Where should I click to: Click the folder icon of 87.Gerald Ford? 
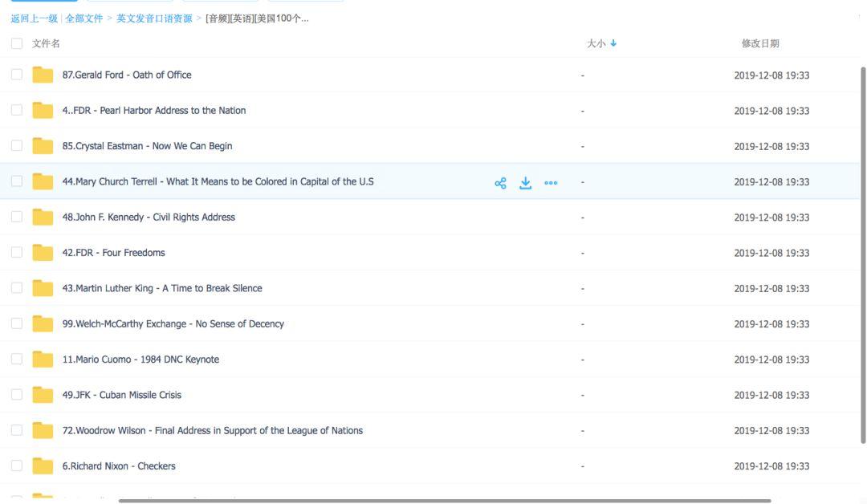(x=43, y=75)
